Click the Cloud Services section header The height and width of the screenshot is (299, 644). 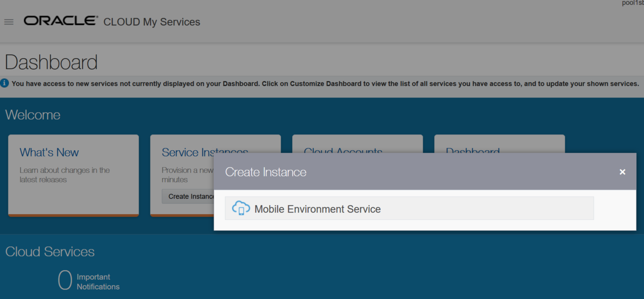coord(50,252)
